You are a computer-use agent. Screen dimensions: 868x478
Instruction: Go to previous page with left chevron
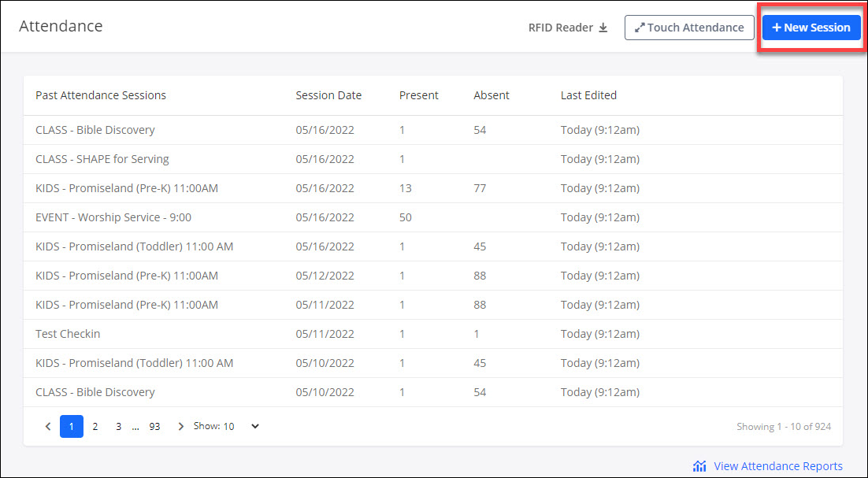click(x=48, y=426)
